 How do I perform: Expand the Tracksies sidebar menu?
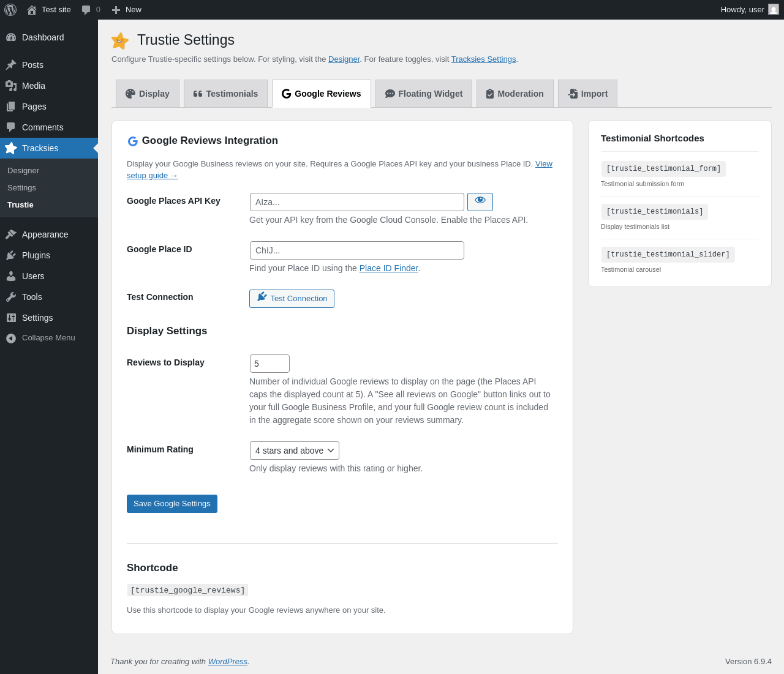click(49, 148)
